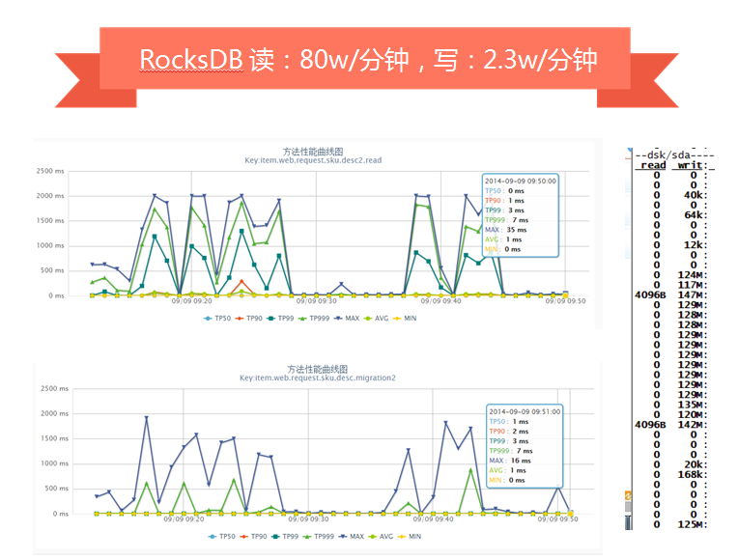Image resolution: width=738 pixels, height=560 pixels.
Task: Toggle TP99 series in top chart legend
Action: [x=280, y=319]
